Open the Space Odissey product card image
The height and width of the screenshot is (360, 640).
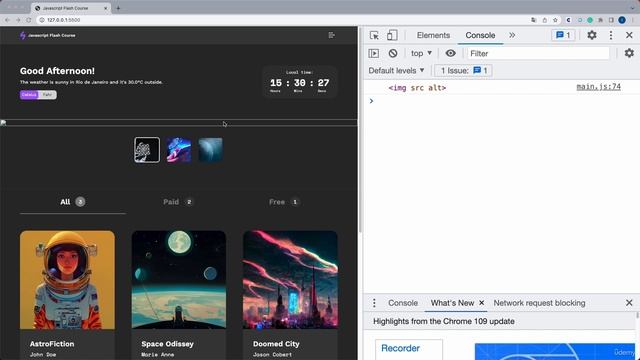179,280
